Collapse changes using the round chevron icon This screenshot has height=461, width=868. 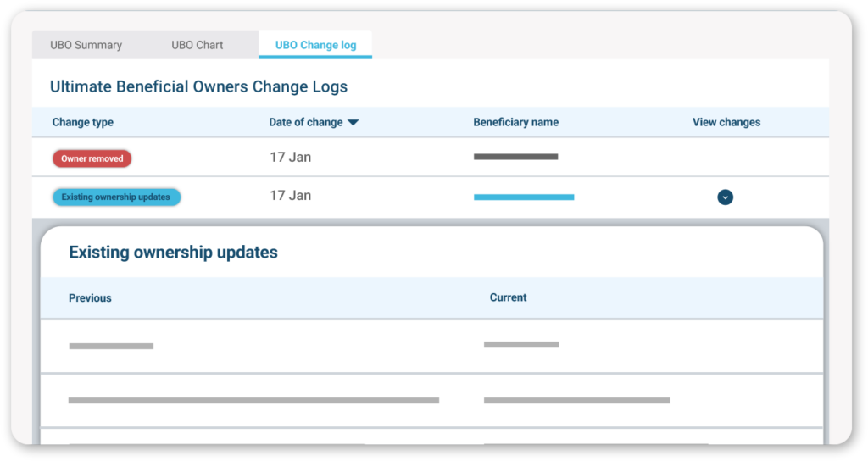(725, 197)
